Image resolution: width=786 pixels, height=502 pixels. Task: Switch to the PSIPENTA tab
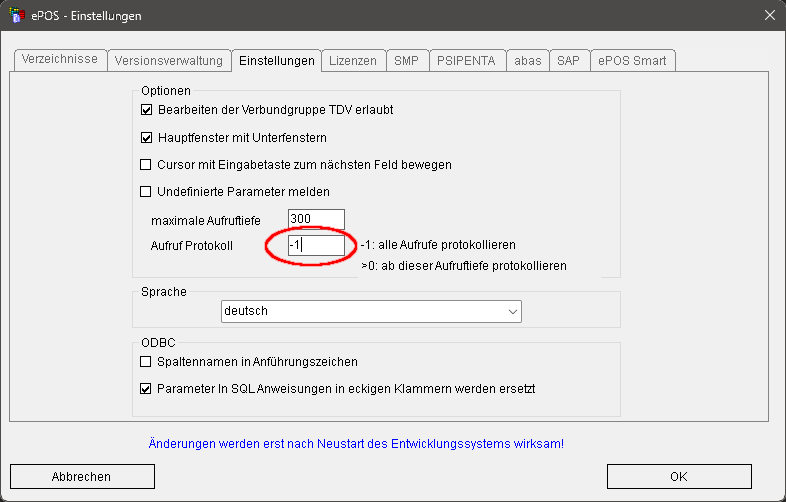(x=466, y=61)
